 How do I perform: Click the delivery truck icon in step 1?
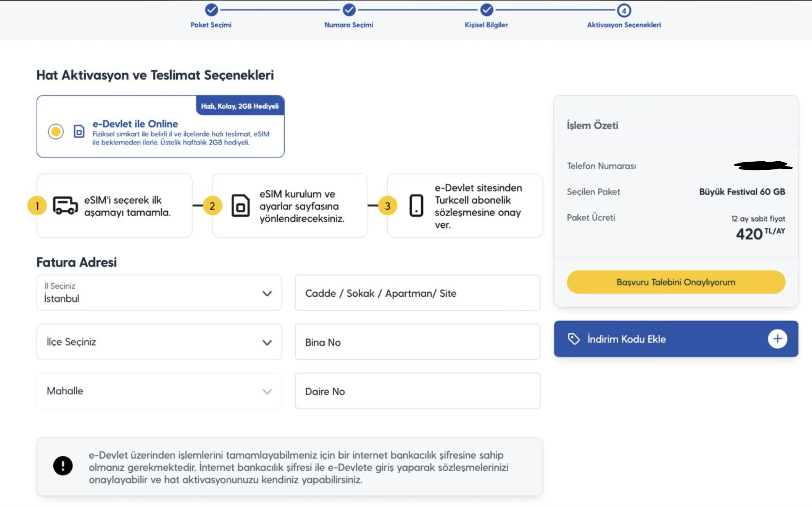pyautogui.click(x=65, y=205)
